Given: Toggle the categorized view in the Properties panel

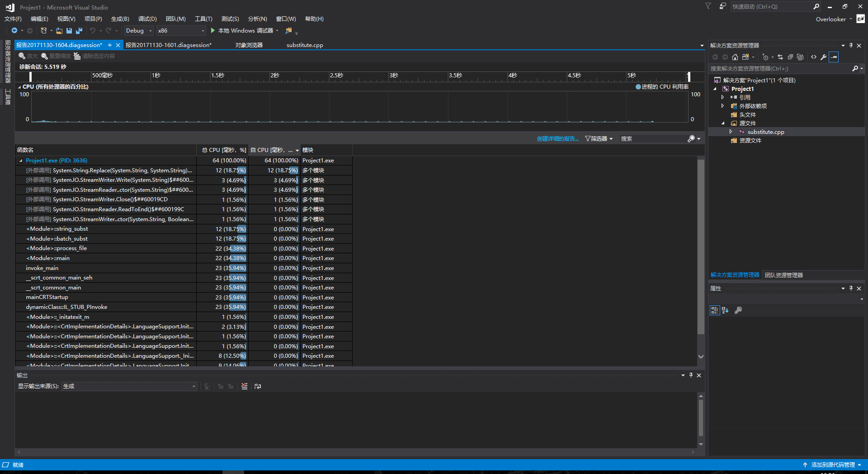Looking at the screenshot, I should click(715, 310).
